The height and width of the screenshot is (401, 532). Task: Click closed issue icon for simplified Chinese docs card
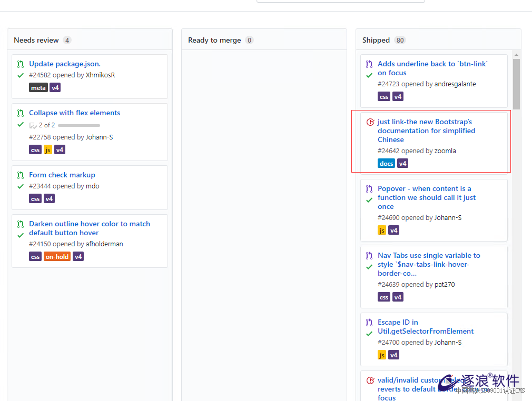click(370, 122)
